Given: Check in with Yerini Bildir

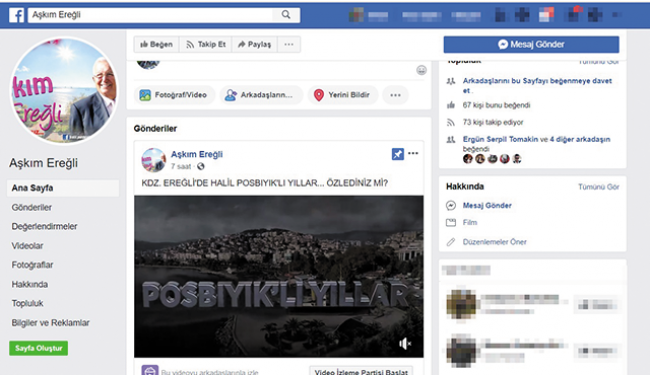Looking at the screenshot, I should coord(342,95).
